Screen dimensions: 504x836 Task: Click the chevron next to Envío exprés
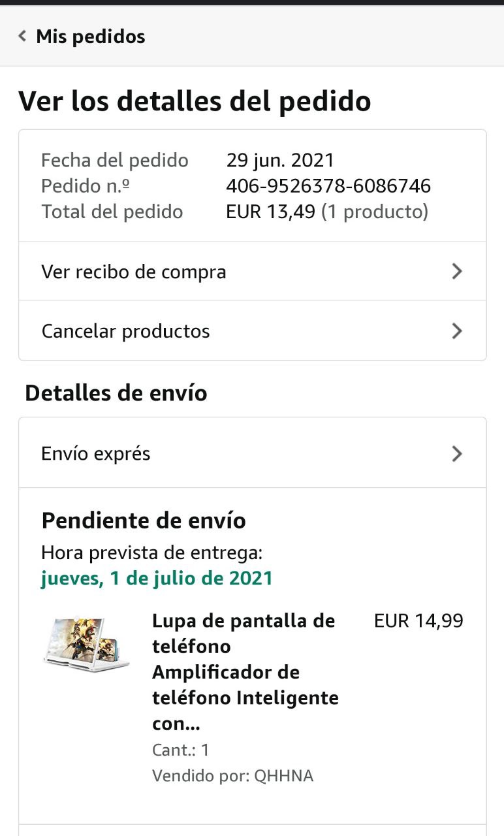[457, 453]
